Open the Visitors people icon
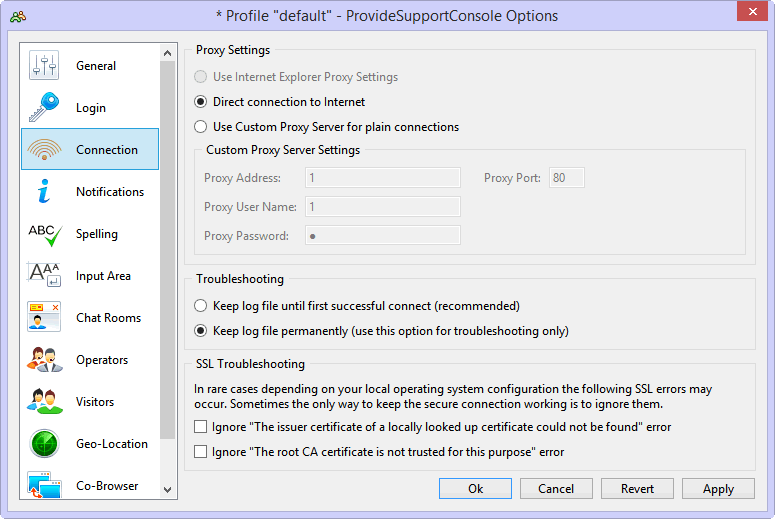This screenshot has width=775, height=519. 44,401
